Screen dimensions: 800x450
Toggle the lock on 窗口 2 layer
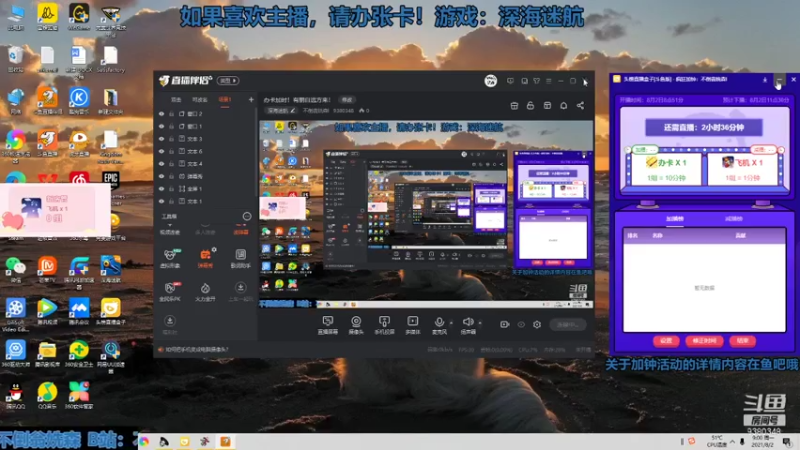click(171, 114)
